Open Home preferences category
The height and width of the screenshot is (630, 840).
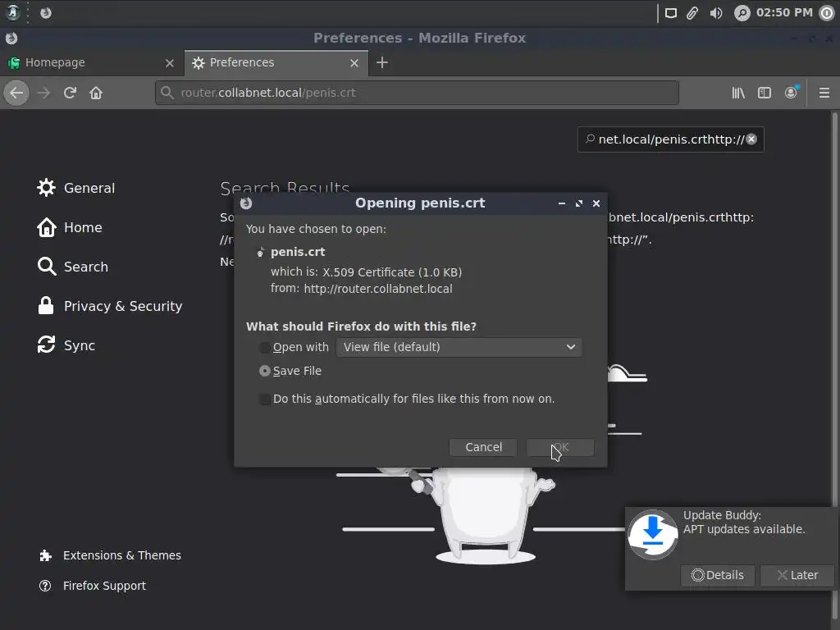click(x=70, y=227)
